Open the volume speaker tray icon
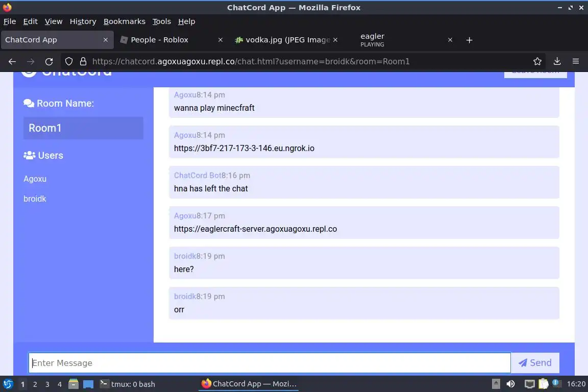The image size is (588, 392). (x=510, y=384)
